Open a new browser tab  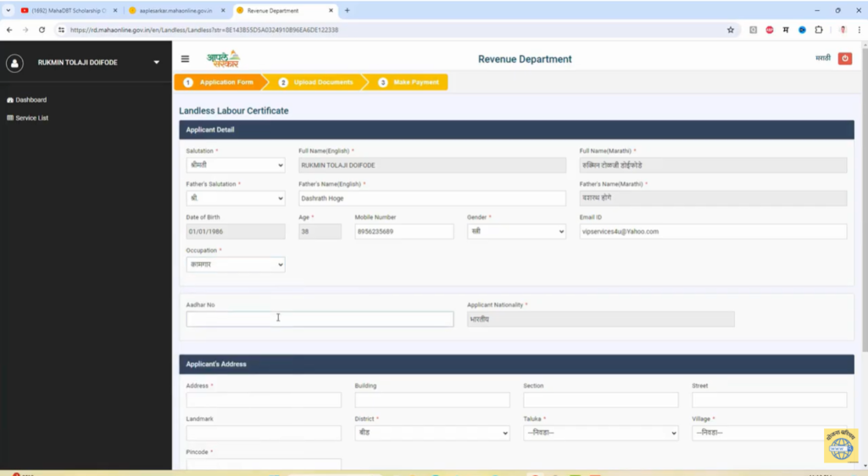pos(347,10)
